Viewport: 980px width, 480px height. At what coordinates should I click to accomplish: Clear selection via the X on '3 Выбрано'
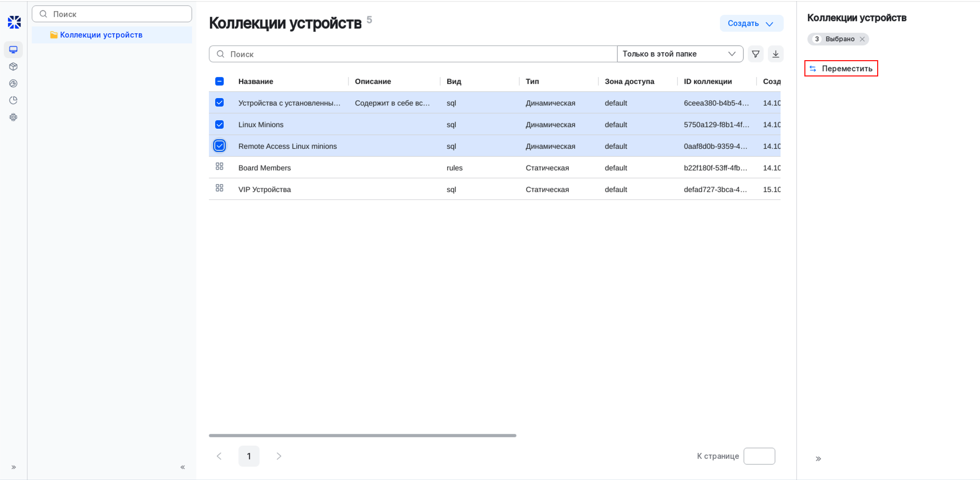click(x=862, y=39)
